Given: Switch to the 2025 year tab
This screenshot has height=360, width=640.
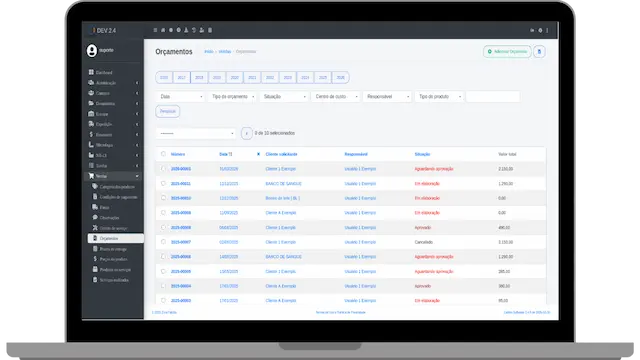Looking at the screenshot, I should tap(323, 78).
